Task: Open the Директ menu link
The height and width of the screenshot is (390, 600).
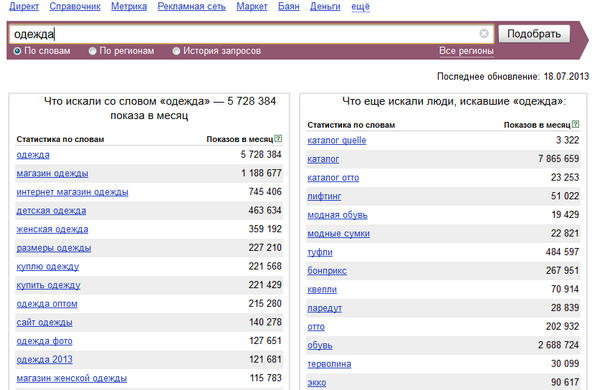Action: [24, 7]
